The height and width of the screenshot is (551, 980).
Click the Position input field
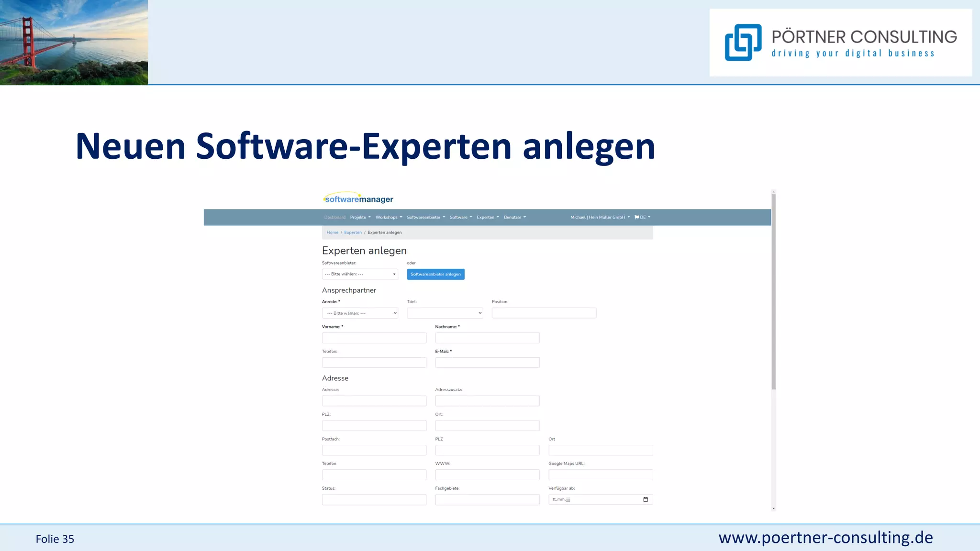tap(544, 313)
